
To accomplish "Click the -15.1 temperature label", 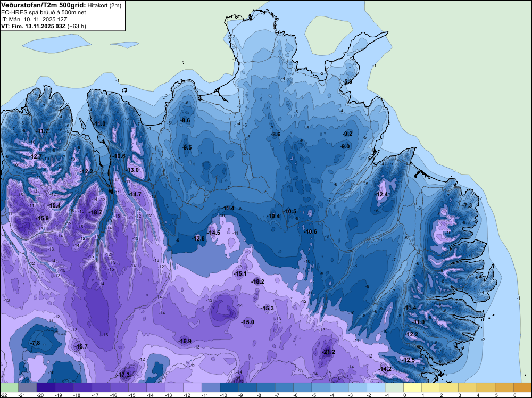I will tap(240, 273).
